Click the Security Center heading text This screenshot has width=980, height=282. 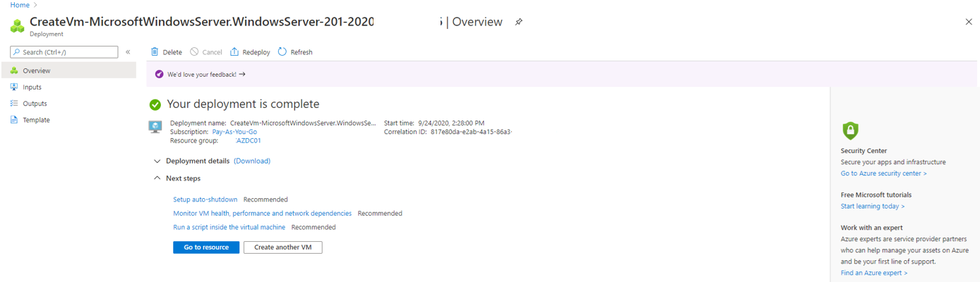pos(864,151)
